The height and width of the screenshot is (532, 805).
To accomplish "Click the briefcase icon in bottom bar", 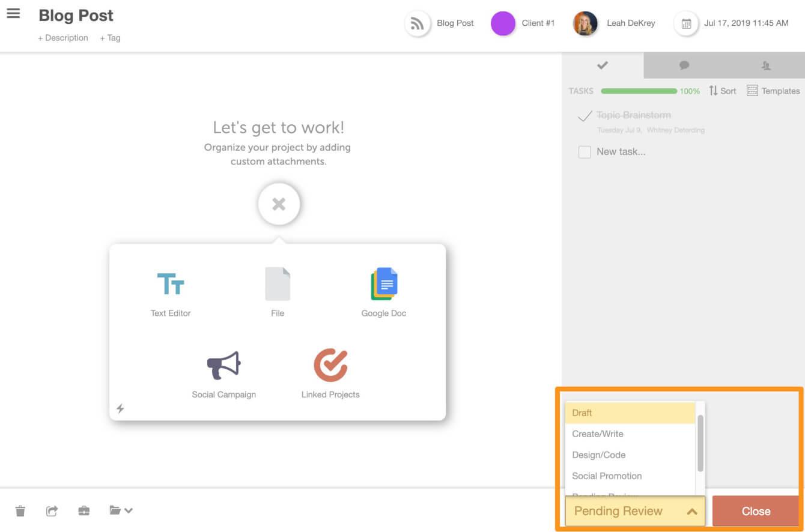I will tap(84, 511).
